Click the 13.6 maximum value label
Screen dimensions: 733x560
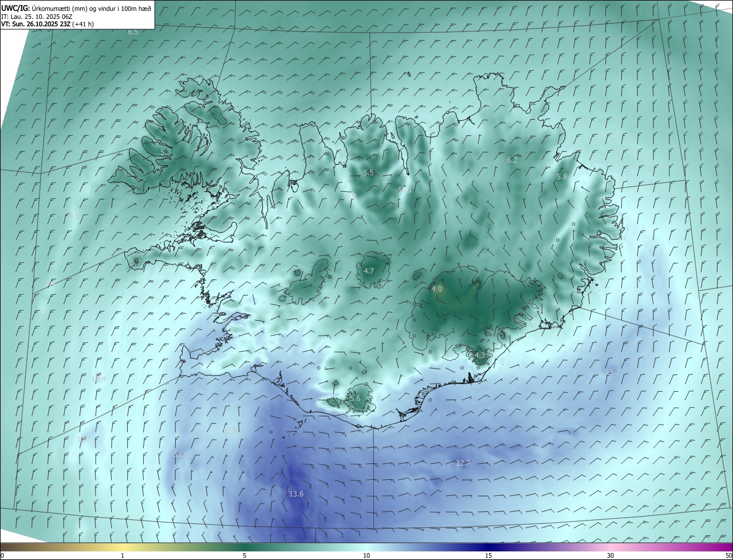(x=296, y=494)
